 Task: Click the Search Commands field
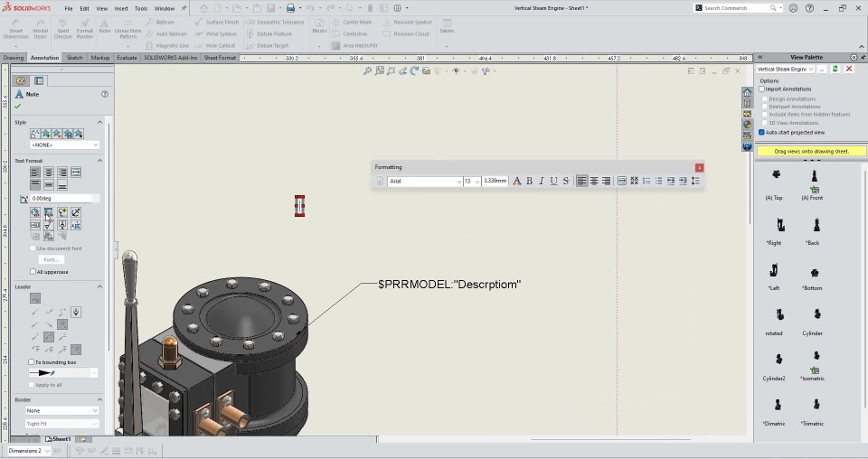pos(736,8)
